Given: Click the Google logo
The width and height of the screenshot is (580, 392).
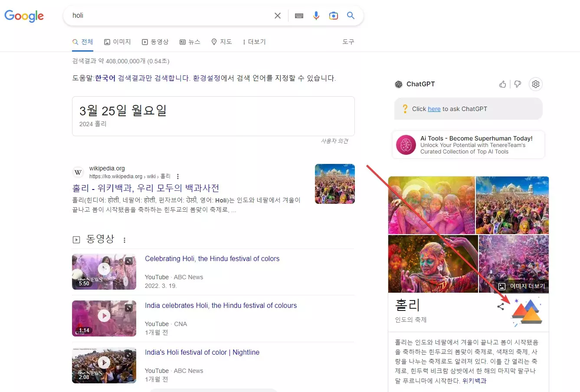Looking at the screenshot, I should click(24, 16).
